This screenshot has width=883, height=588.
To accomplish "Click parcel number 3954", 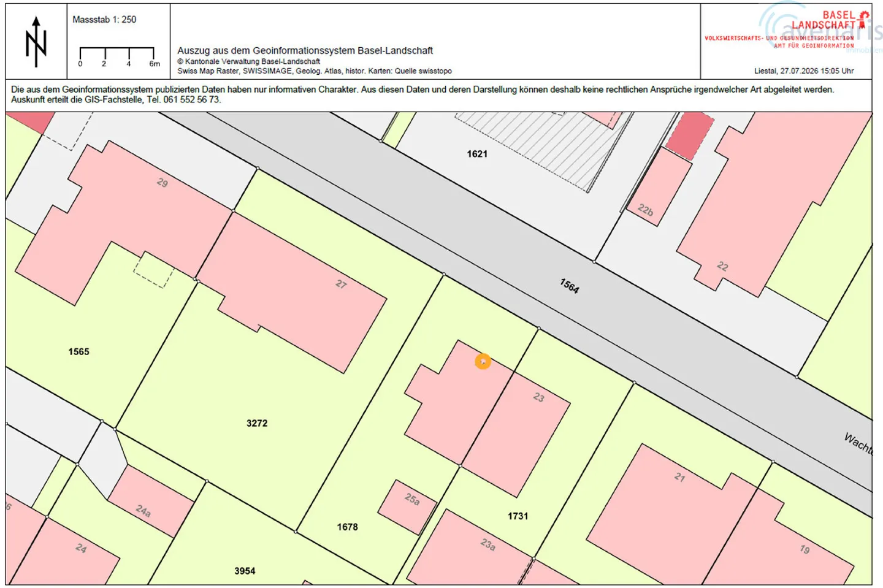I will 245,571.
